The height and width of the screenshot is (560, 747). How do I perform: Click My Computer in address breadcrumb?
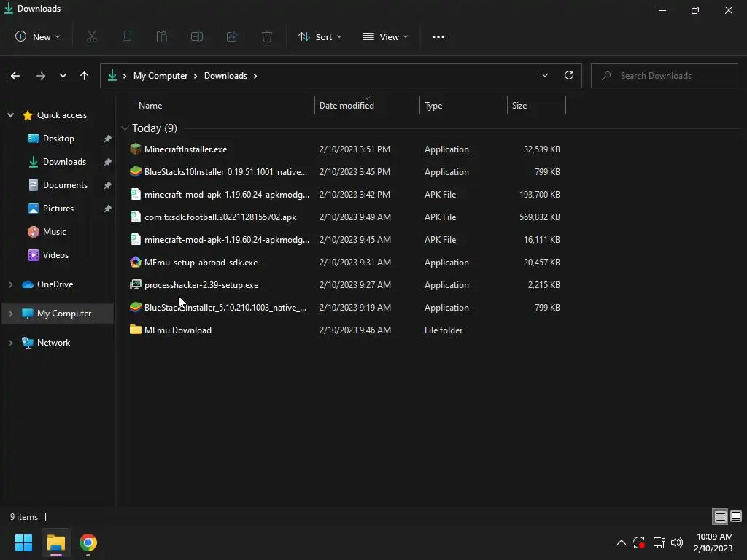(160, 76)
